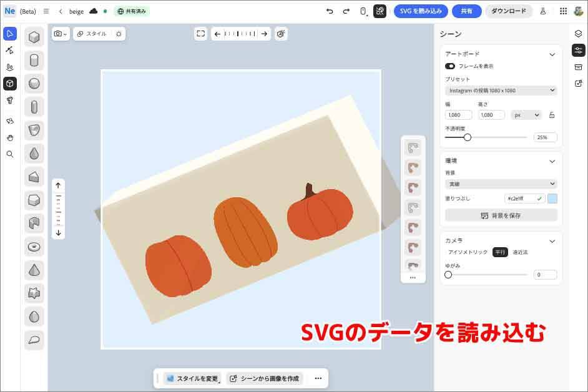Open the プリセット Instagram dropdown

501,91
